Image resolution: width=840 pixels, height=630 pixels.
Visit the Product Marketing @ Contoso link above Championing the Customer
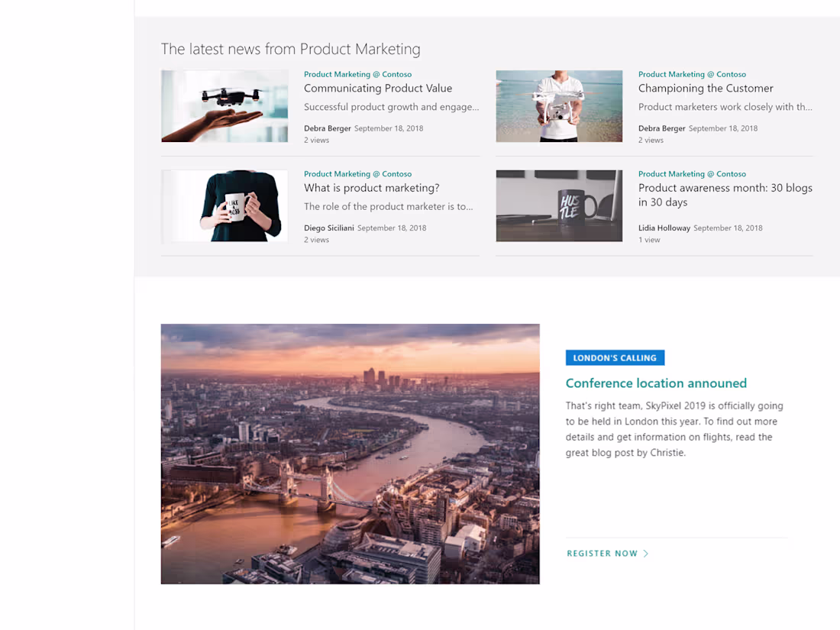(x=692, y=74)
